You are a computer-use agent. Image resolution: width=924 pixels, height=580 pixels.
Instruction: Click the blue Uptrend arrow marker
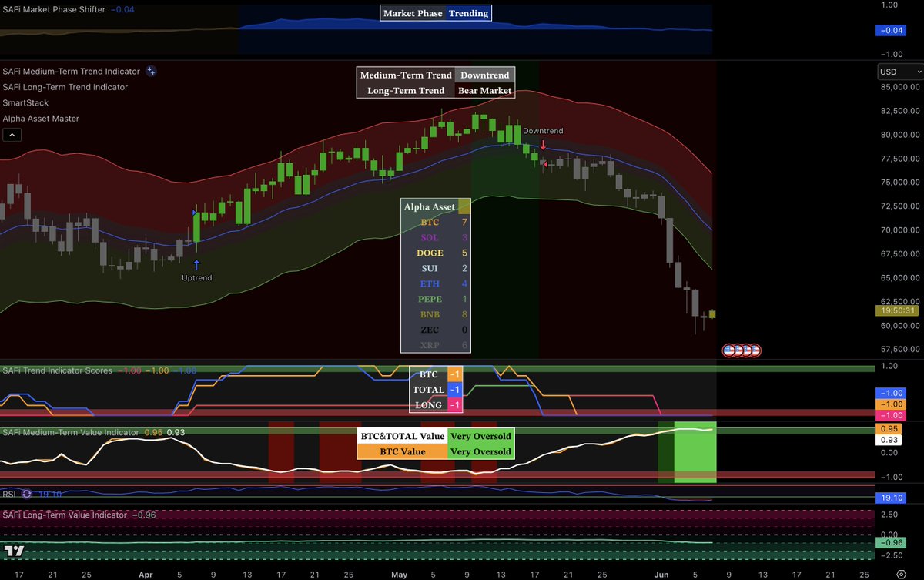pos(196,265)
